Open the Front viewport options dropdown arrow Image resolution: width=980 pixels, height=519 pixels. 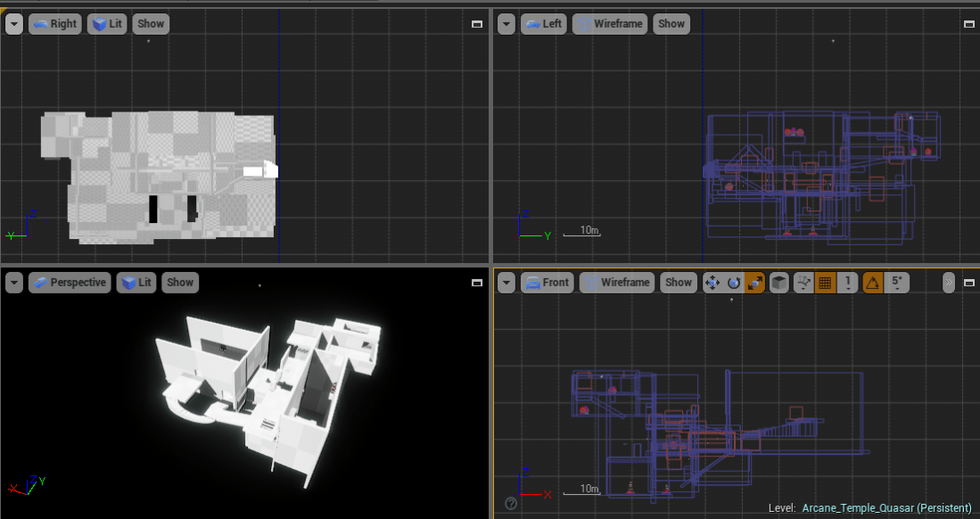coord(506,282)
